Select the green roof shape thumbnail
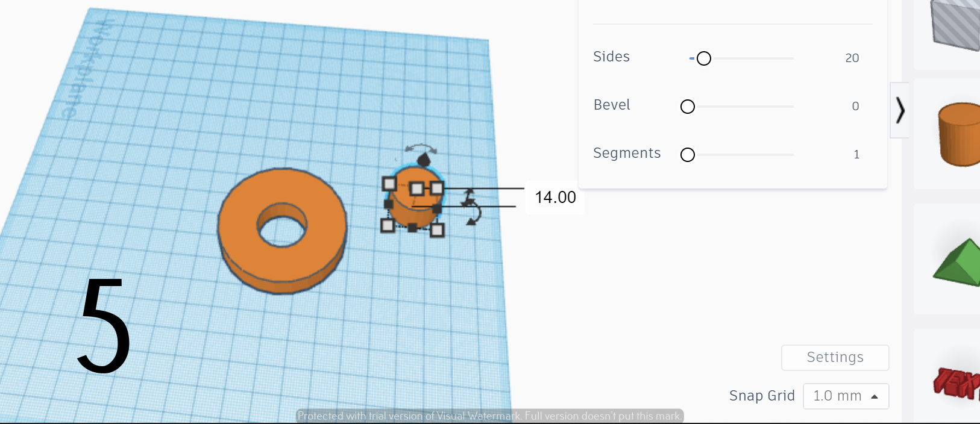Screen dimensions: 980x424 [958, 262]
